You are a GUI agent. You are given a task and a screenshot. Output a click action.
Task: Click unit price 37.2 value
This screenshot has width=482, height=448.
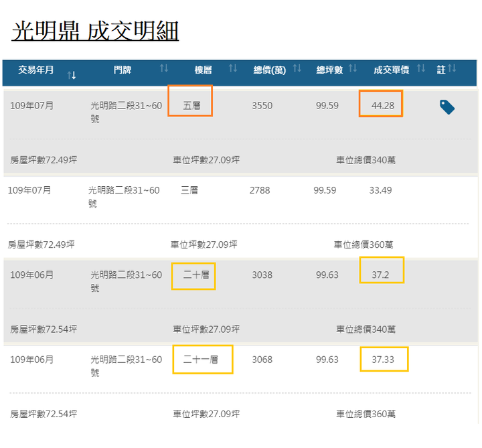[x=380, y=275]
